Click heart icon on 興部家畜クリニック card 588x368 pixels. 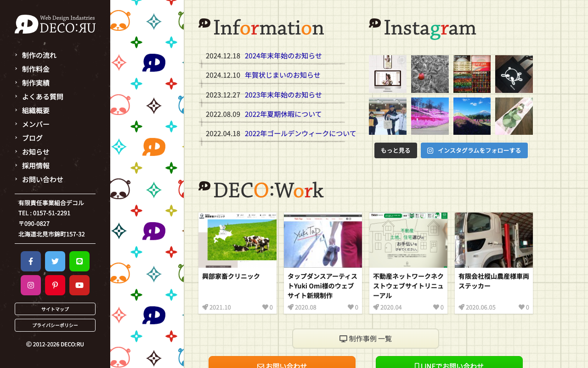[265, 307]
